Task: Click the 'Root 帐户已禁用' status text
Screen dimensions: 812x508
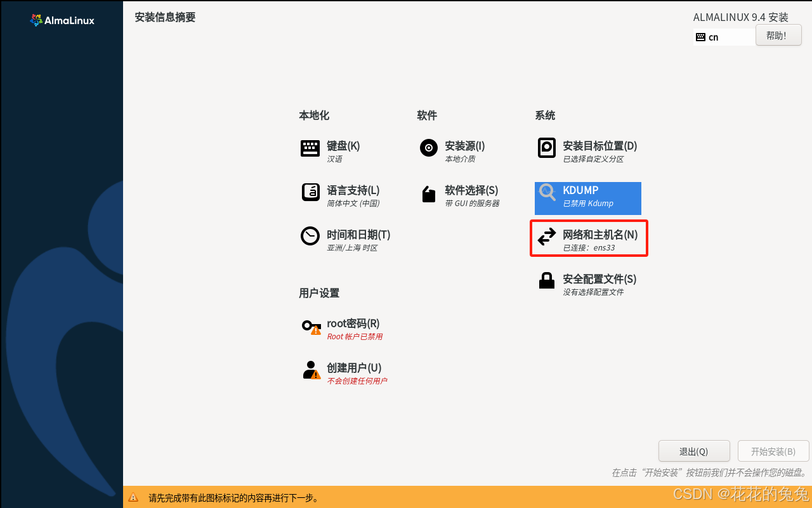Action: click(x=355, y=337)
